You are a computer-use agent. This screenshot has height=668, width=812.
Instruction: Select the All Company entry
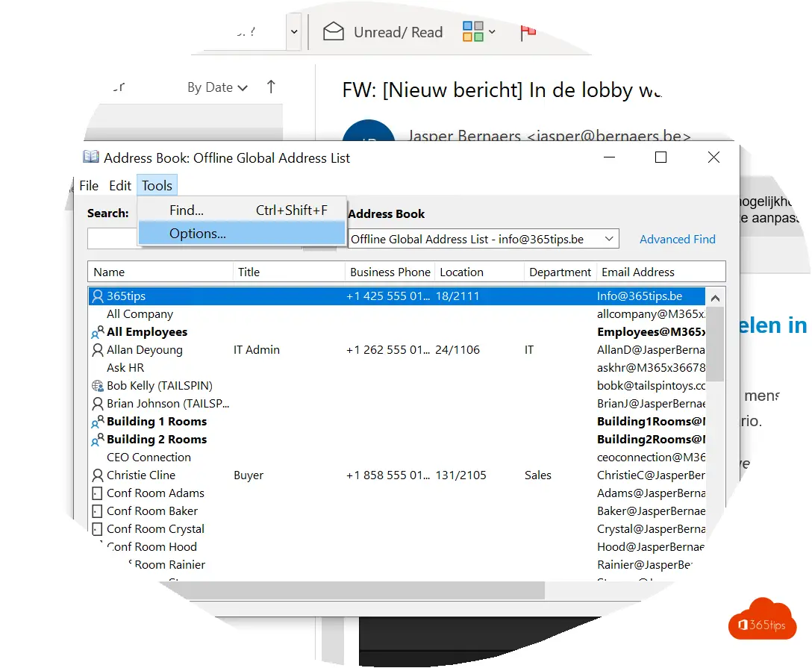click(x=140, y=314)
